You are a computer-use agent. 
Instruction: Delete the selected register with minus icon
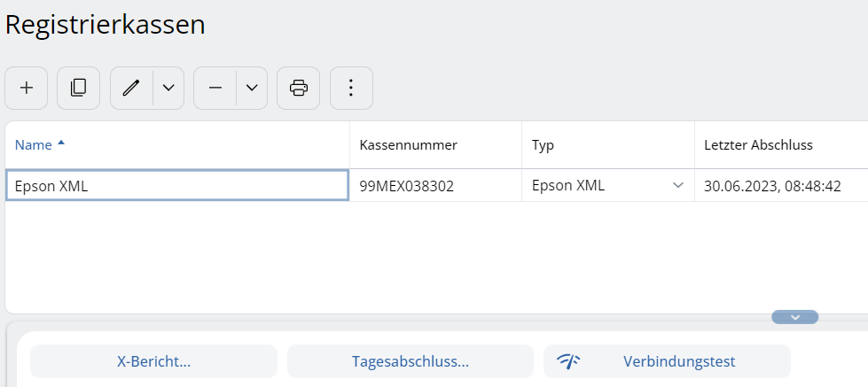tap(215, 88)
